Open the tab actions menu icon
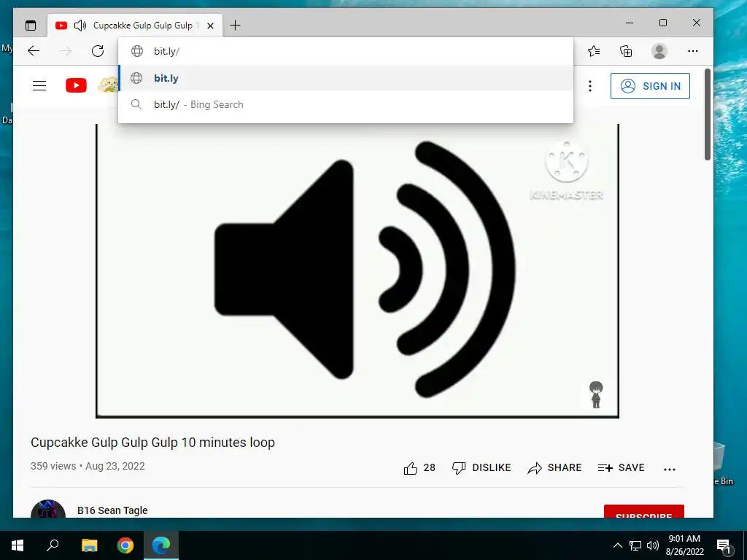The image size is (747, 560). tap(31, 26)
